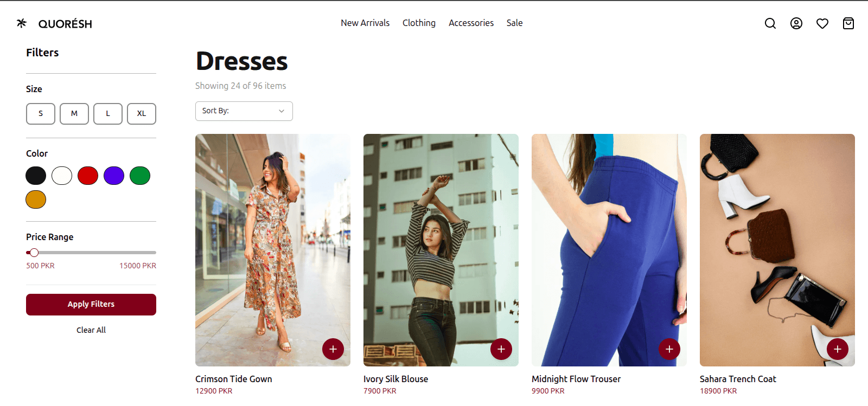Add Midnight Flow Trouser with plus button
The height and width of the screenshot is (406, 868).
669,349
